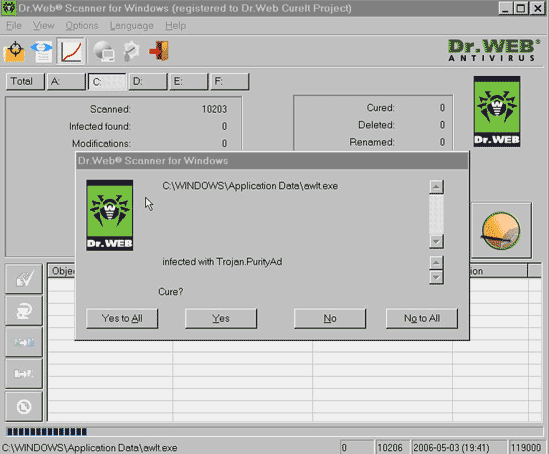Screen dimensions: 549x454
Task: Select the A: drive tab
Action: click(66, 82)
